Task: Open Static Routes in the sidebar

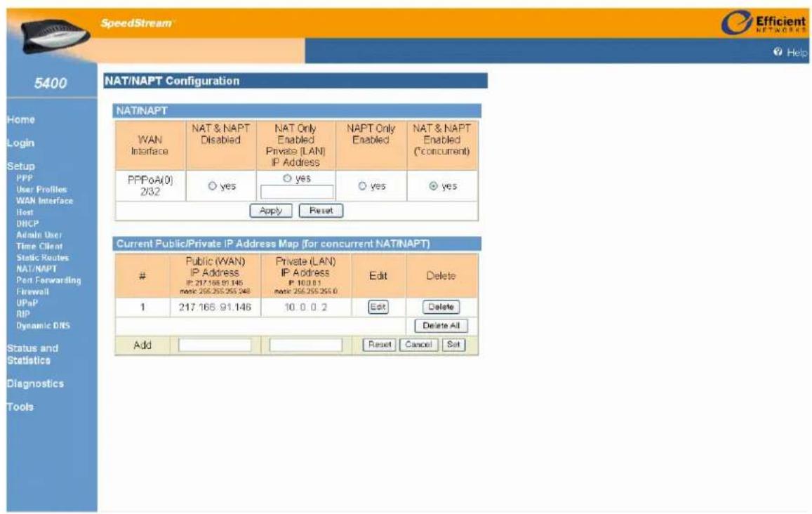Action: [43, 258]
